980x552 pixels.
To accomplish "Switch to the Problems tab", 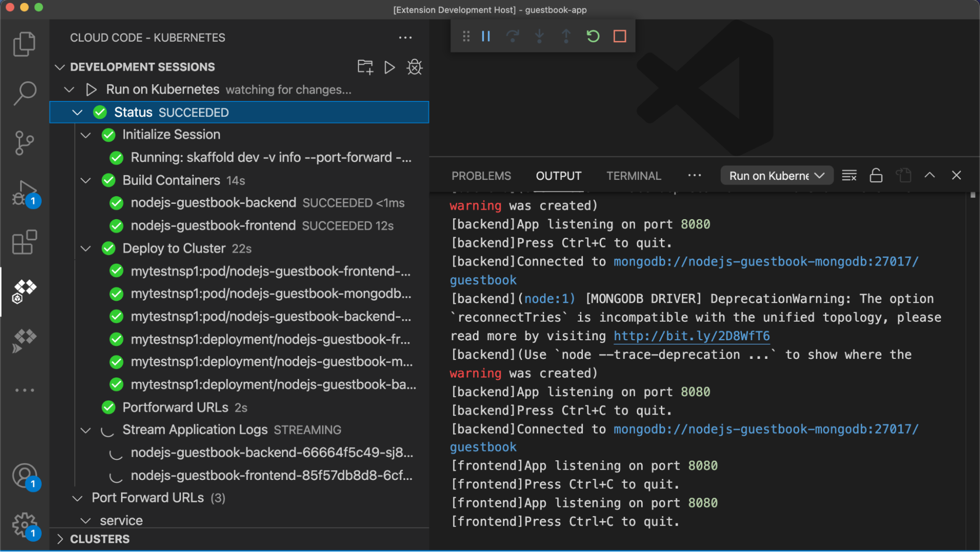I will coord(481,176).
